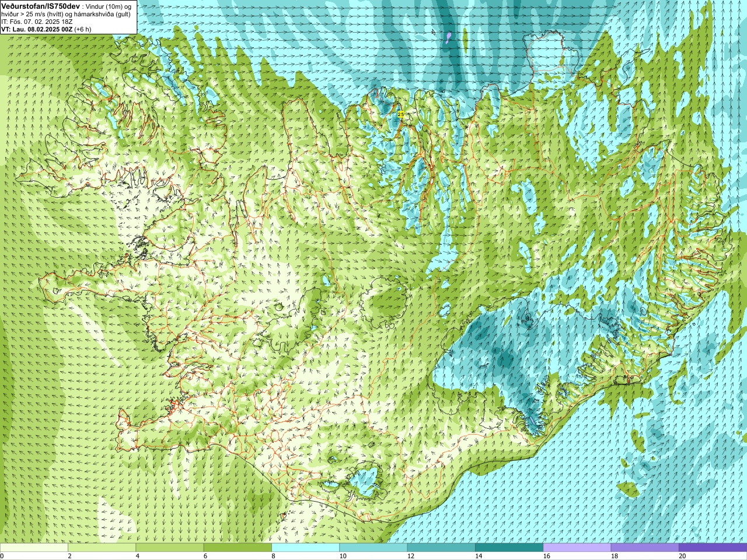The height and width of the screenshot is (560, 747).
Task: Pick the 14–16 m/s dark teal swatch
Action: point(509,548)
